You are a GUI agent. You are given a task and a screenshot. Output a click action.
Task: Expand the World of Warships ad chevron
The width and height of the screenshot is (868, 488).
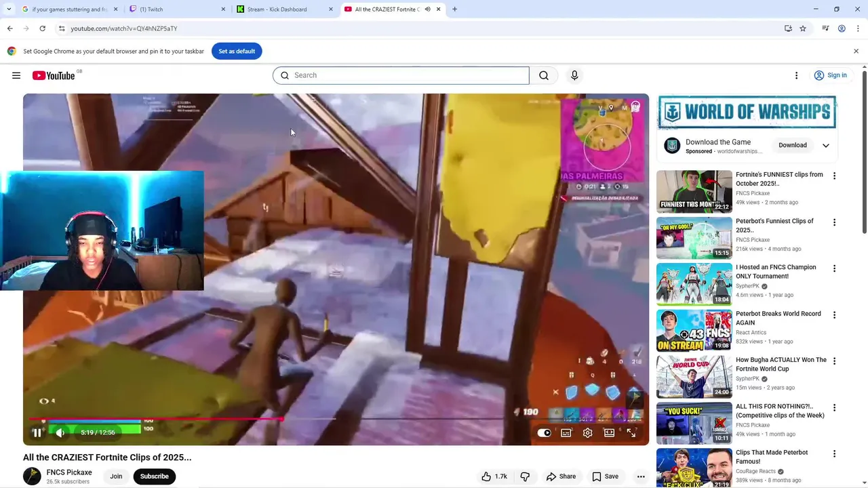(x=826, y=145)
